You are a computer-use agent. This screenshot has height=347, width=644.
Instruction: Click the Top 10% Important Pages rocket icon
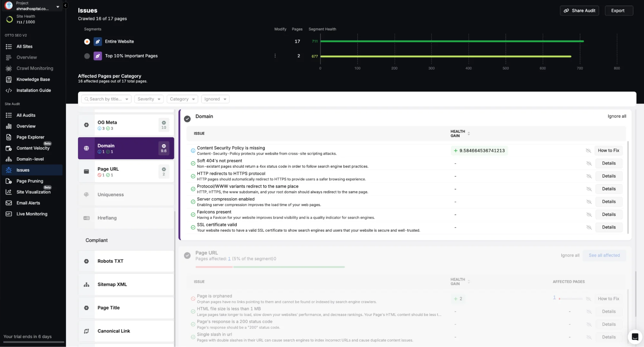[x=98, y=56]
